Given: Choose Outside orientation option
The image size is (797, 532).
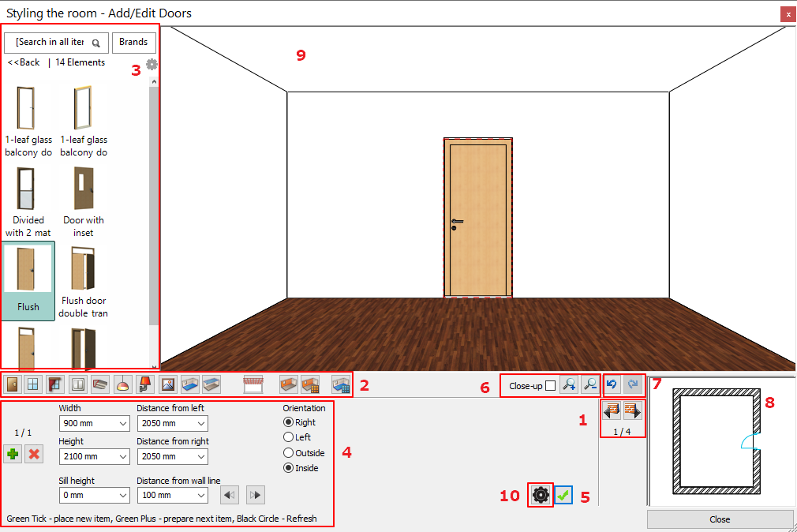Looking at the screenshot, I should tap(289, 453).
